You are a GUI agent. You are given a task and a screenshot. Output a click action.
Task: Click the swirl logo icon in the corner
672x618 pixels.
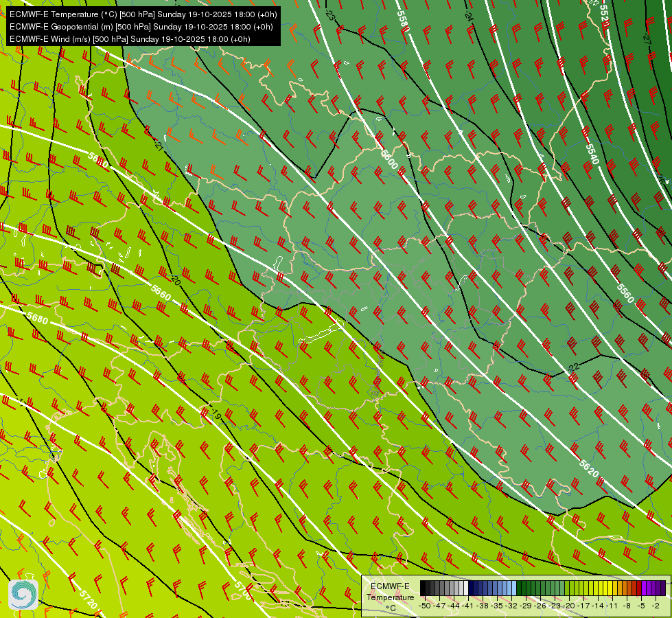click(23, 595)
